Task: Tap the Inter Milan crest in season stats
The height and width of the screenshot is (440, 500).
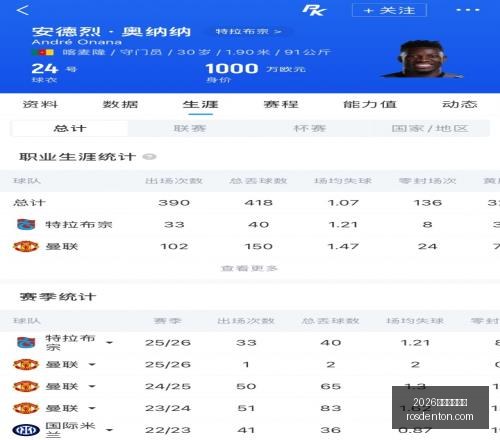Action: pyautogui.click(x=26, y=430)
